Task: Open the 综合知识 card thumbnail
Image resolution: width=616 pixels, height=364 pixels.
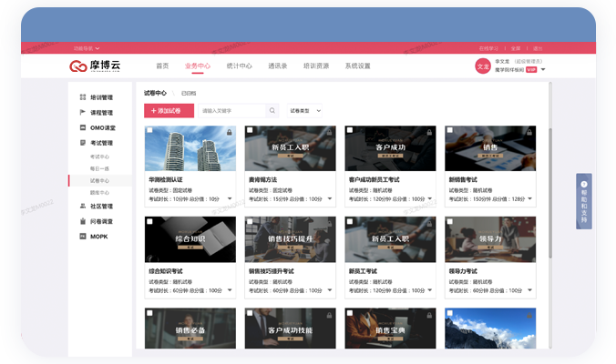Action: coord(190,239)
